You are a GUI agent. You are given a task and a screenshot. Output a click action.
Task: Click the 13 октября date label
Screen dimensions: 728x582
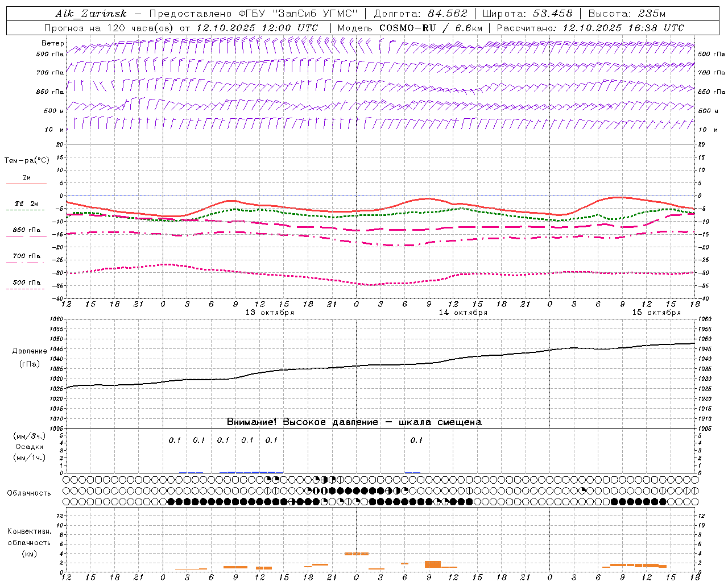pyautogui.click(x=270, y=313)
